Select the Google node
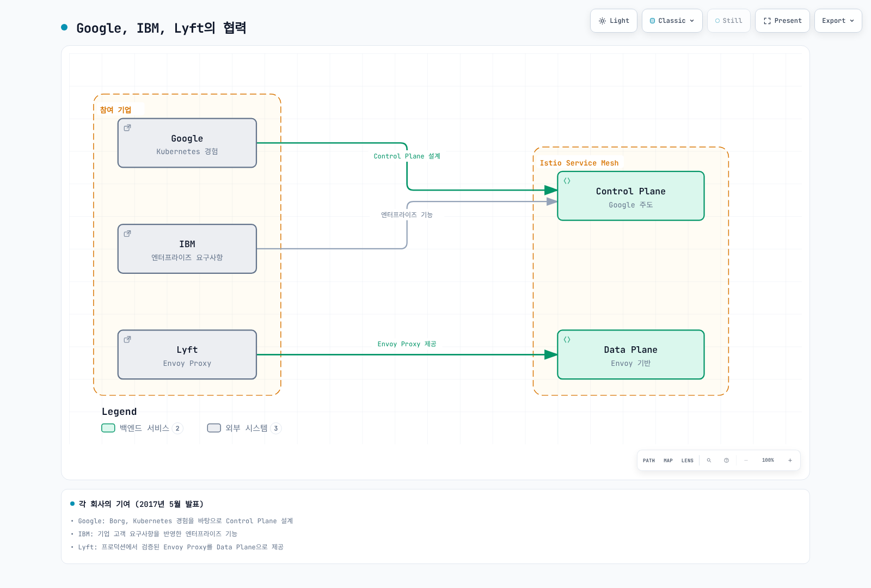This screenshot has width=871, height=588. coord(187,143)
